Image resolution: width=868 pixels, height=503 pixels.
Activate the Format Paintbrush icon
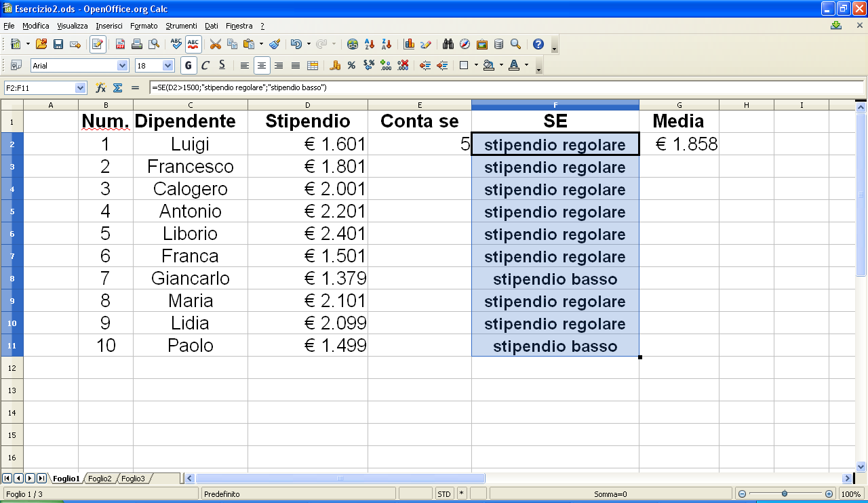tap(275, 44)
